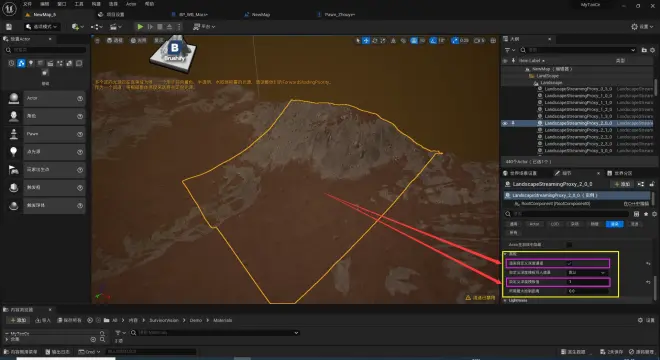This screenshot has height=360, width=660.
Task: Open the Blueprints toolbar dropdown
Action: 96,27
